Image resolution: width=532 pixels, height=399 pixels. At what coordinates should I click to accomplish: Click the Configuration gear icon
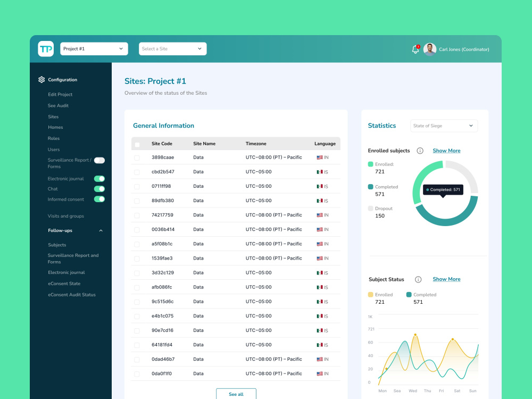pos(41,80)
